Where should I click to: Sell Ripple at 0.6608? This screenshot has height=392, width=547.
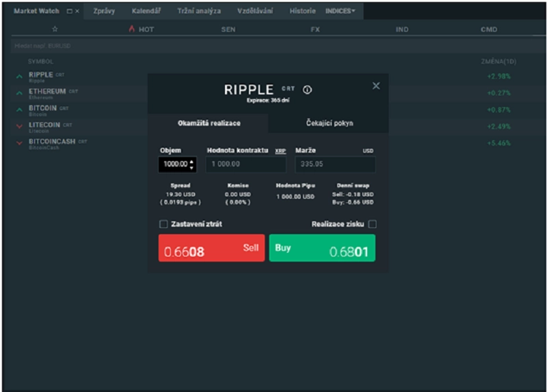click(211, 248)
